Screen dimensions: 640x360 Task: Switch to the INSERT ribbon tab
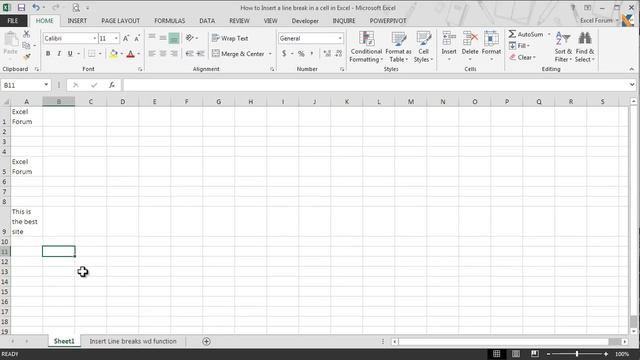[77, 21]
